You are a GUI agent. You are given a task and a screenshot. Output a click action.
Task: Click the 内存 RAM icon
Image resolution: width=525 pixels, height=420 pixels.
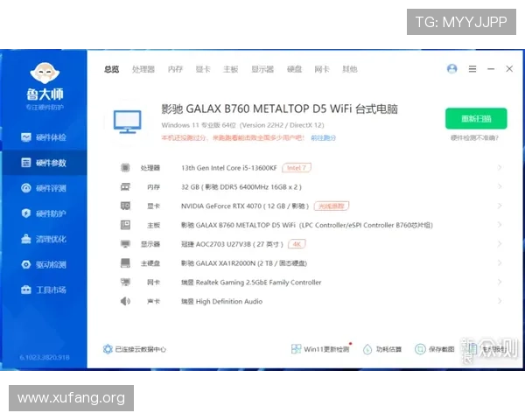[x=125, y=187]
